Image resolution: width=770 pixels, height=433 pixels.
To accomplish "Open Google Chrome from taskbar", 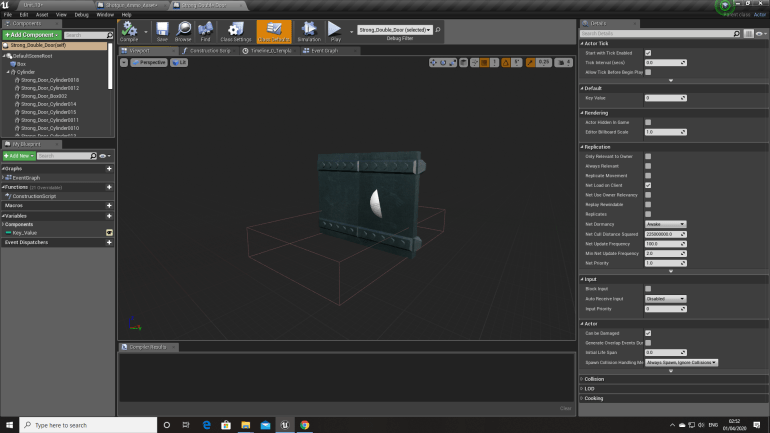I will [x=305, y=425].
